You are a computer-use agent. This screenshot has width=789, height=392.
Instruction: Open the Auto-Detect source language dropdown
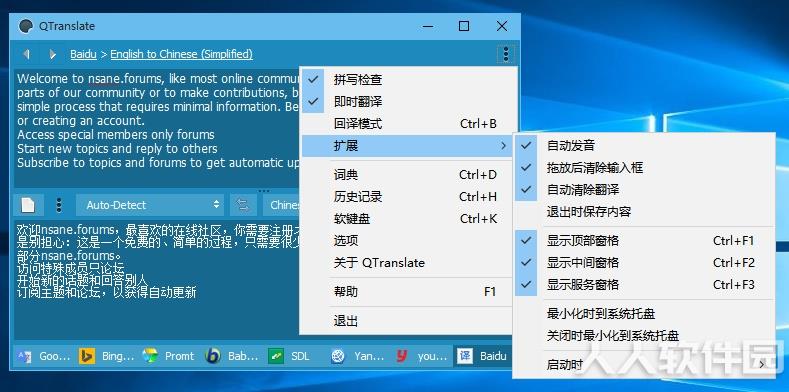coord(150,205)
